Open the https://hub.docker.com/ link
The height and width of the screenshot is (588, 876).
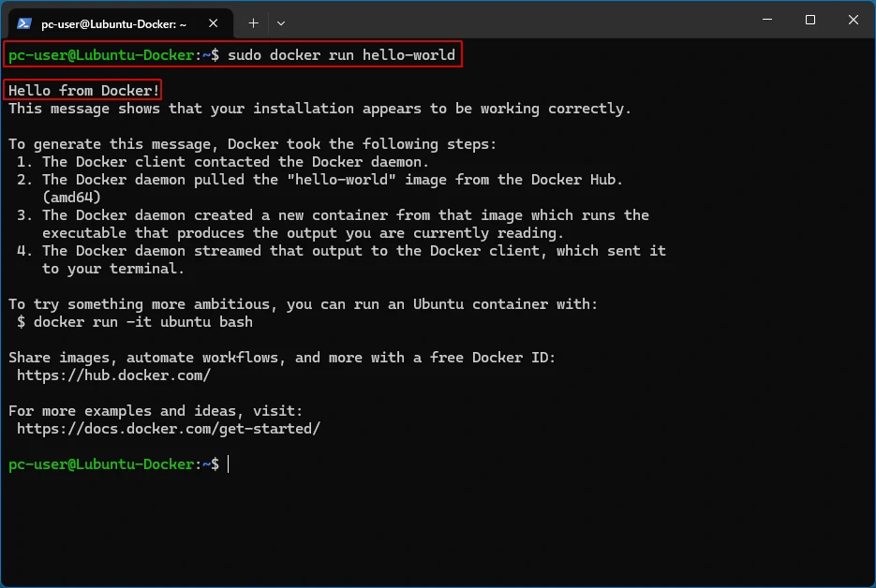tap(113, 375)
